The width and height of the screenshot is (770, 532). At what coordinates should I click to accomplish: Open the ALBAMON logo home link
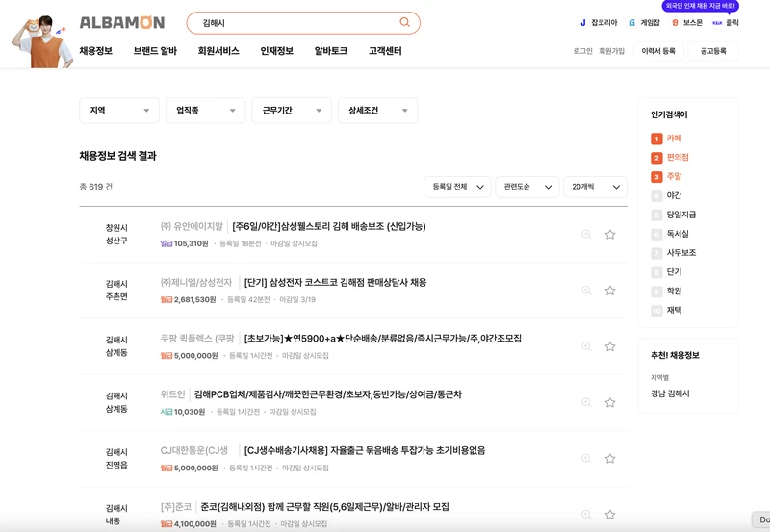click(122, 22)
